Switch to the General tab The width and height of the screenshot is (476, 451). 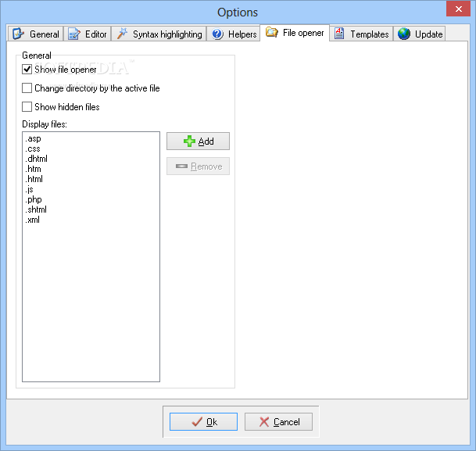(x=36, y=34)
